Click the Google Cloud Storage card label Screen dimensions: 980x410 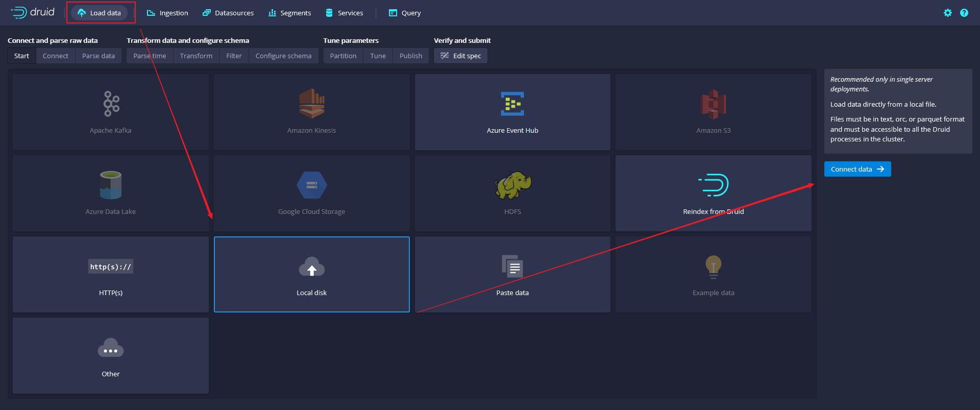(311, 211)
